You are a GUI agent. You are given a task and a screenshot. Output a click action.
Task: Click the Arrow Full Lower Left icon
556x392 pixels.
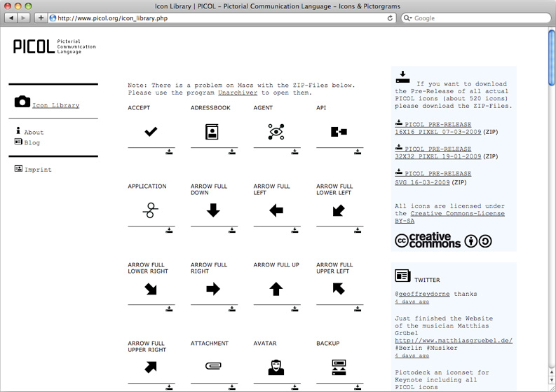(x=339, y=210)
